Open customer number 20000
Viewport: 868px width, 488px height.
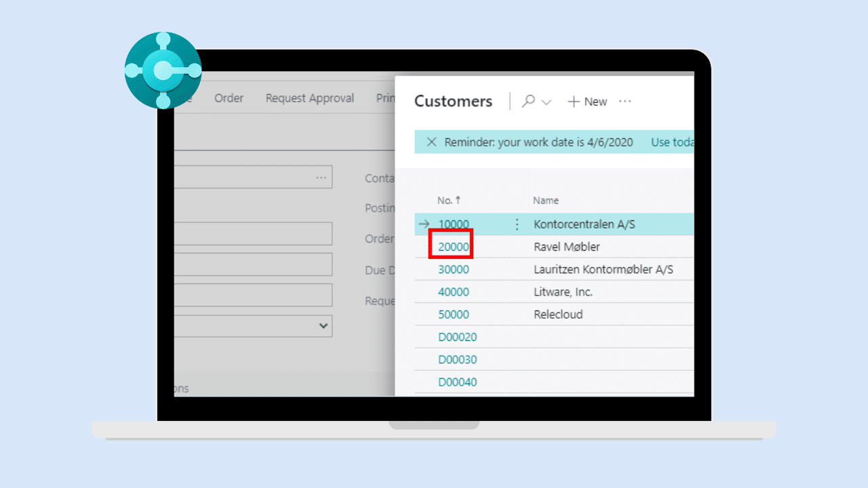454,247
